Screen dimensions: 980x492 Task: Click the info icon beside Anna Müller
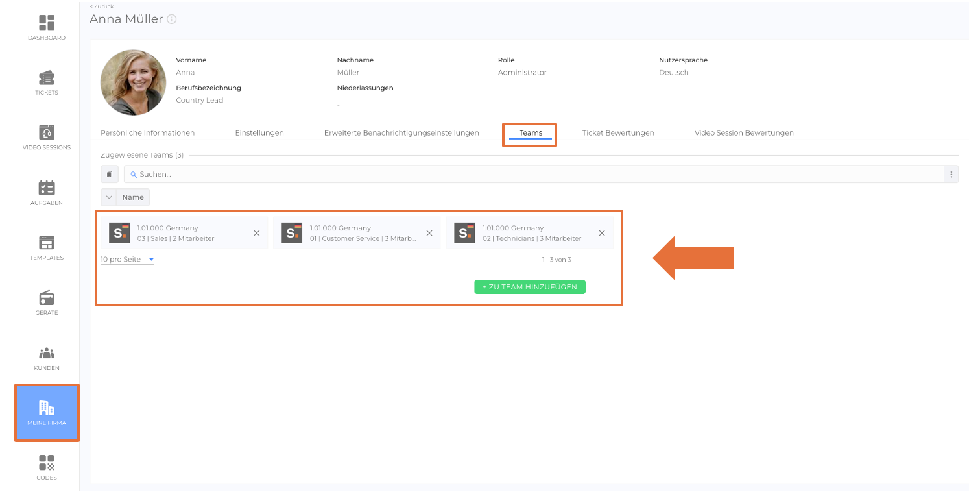click(x=172, y=19)
